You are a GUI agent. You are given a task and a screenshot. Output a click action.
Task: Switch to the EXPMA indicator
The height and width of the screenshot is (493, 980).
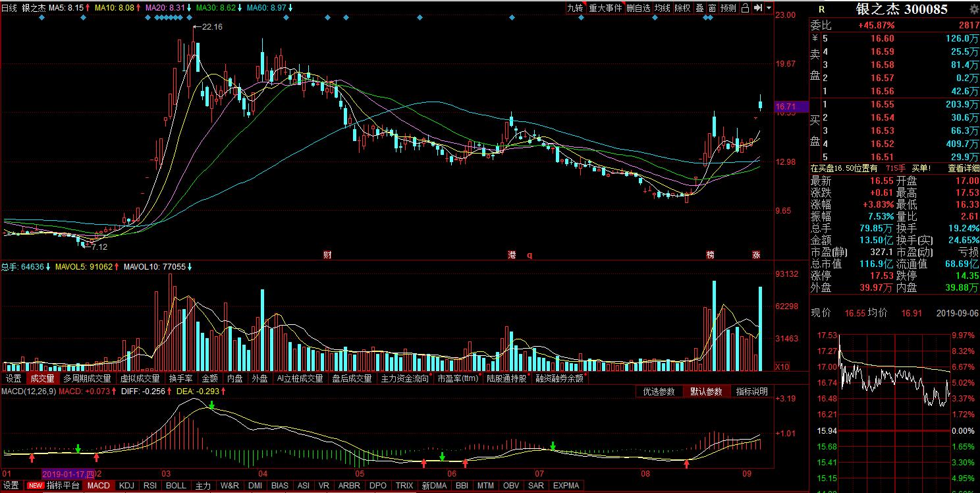click(566, 486)
